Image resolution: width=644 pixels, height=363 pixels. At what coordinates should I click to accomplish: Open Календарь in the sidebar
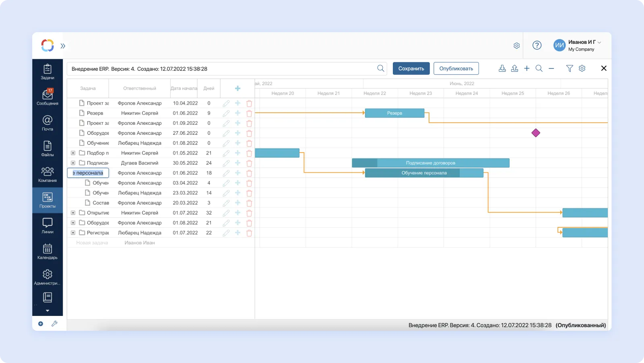point(47,252)
